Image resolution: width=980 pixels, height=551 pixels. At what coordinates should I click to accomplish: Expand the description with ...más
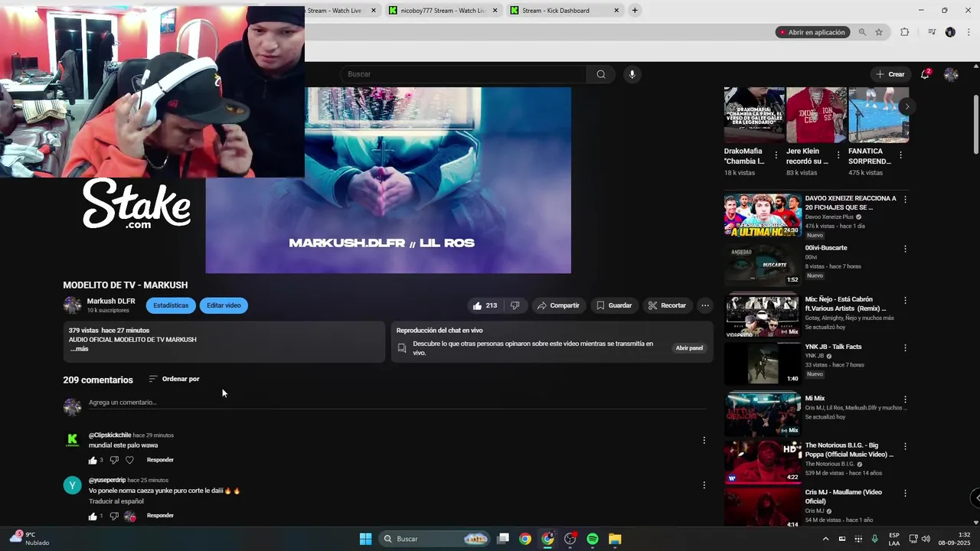79,349
